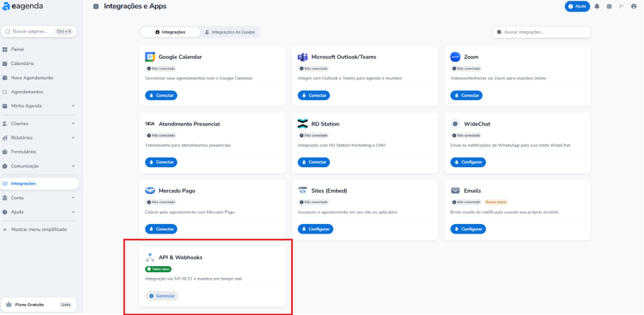
Task: Select the Integrações tab
Action: [x=170, y=32]
